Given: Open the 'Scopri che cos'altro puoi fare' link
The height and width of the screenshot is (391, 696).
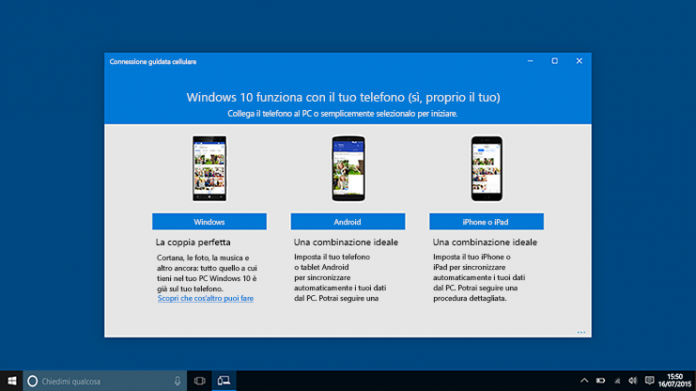Looking at the screenshot, I should point(206,298).
